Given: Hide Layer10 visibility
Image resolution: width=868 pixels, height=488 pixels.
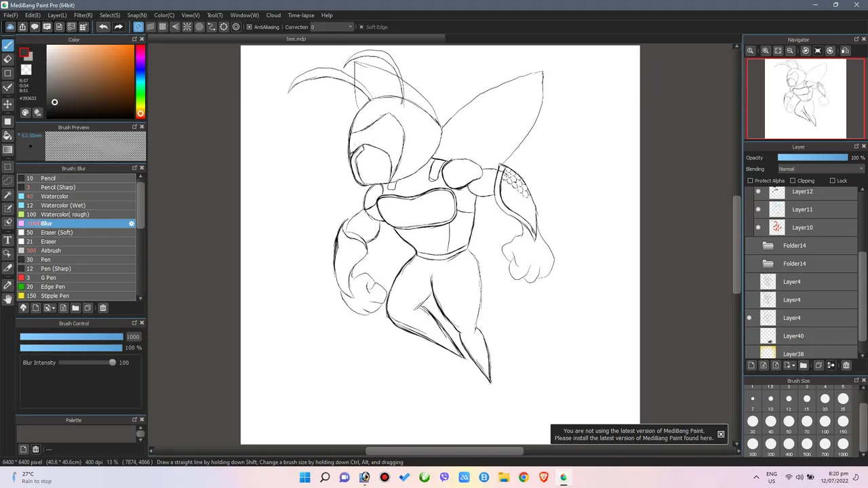Looking at the screenshot, I should [x=758, y=228].
